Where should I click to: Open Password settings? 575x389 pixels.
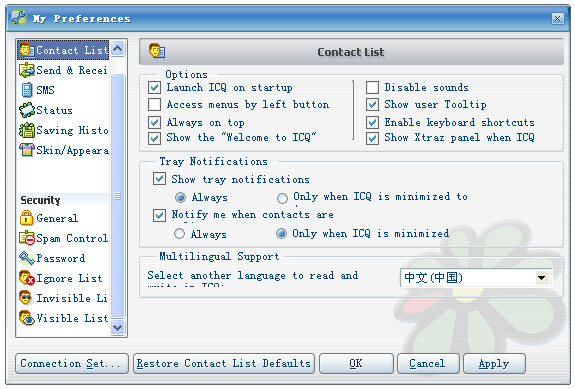pyautogui.click(x=63, y=258)
